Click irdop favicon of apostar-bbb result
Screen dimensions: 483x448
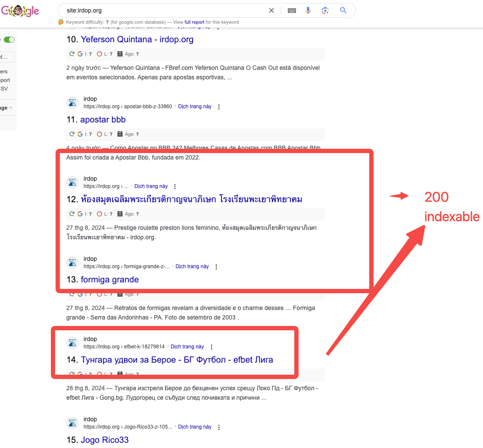[x=72, y=102]
